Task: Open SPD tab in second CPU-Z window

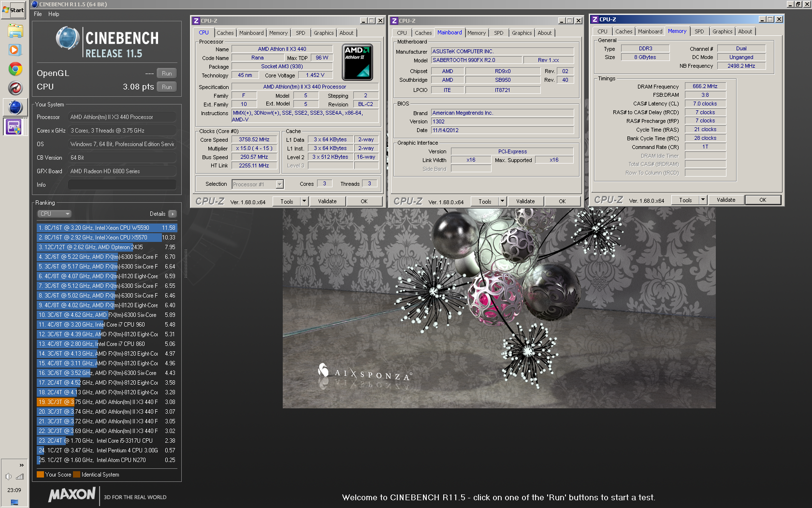Action: 499,33
